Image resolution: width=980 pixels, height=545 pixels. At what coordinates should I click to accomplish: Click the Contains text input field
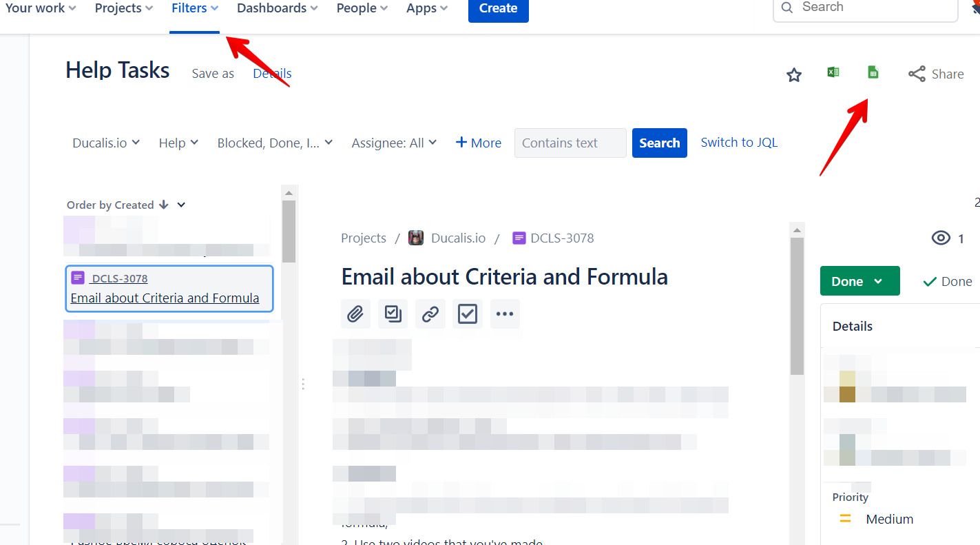pyautogui.click(x=570, y=143)
